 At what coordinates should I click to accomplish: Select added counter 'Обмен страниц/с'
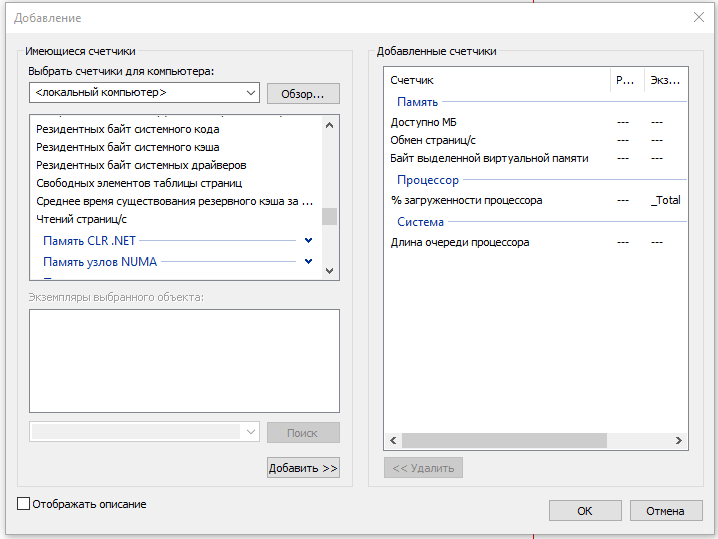tap(433, 140)
